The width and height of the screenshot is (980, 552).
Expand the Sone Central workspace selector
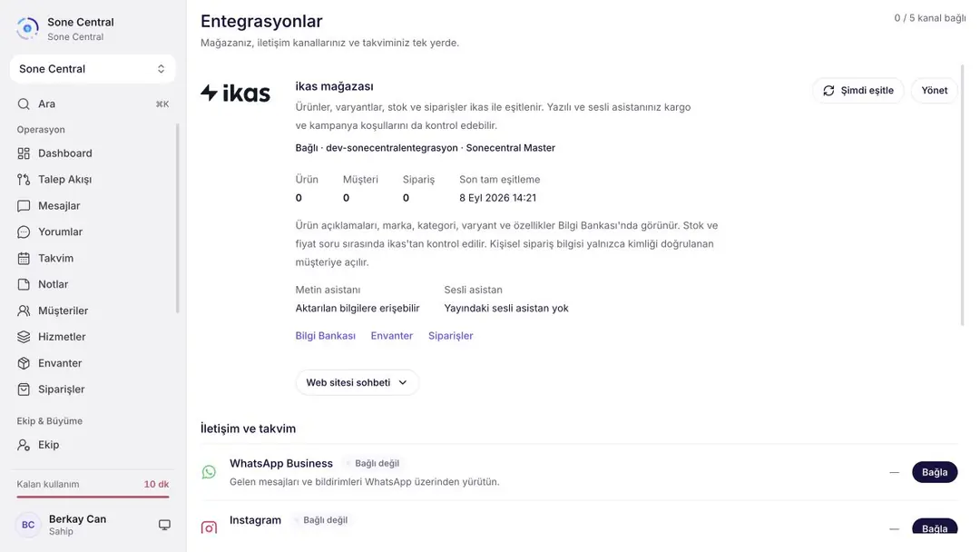coord(93,69)
